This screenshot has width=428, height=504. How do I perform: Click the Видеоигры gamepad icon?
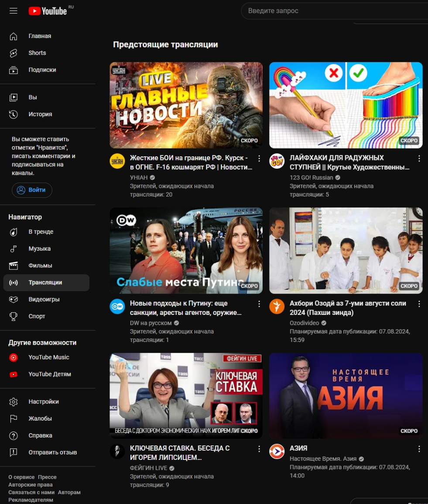(x=14, y=300)
